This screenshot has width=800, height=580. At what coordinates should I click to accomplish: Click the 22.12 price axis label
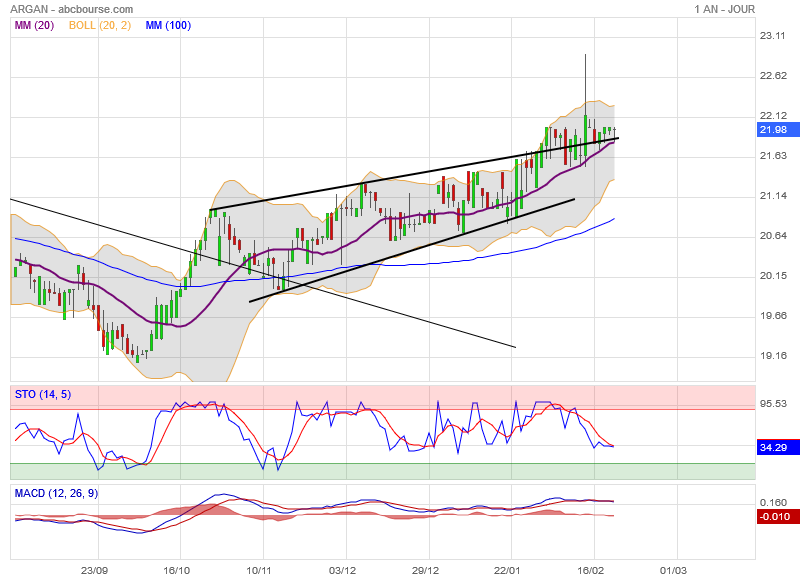[772, 116]
